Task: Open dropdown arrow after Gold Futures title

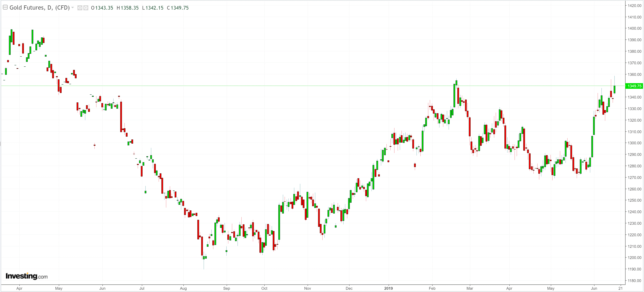Action: [73, 8]
